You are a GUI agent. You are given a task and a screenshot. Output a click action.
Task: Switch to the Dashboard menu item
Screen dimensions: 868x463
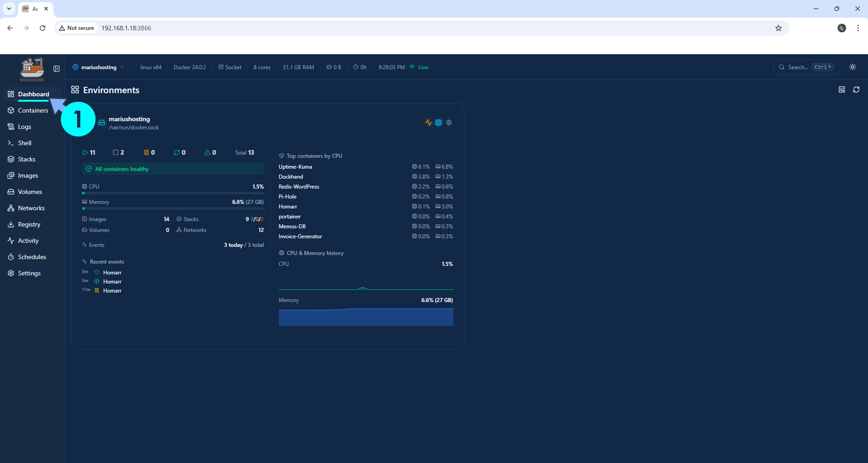pos(33,94)
